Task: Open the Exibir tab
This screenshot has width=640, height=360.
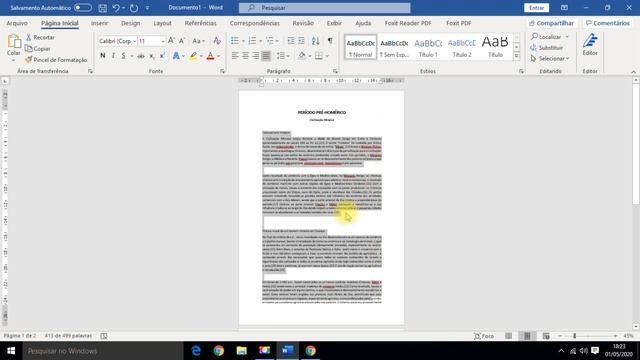Action: pyautogui.click(x=334, y=23)
